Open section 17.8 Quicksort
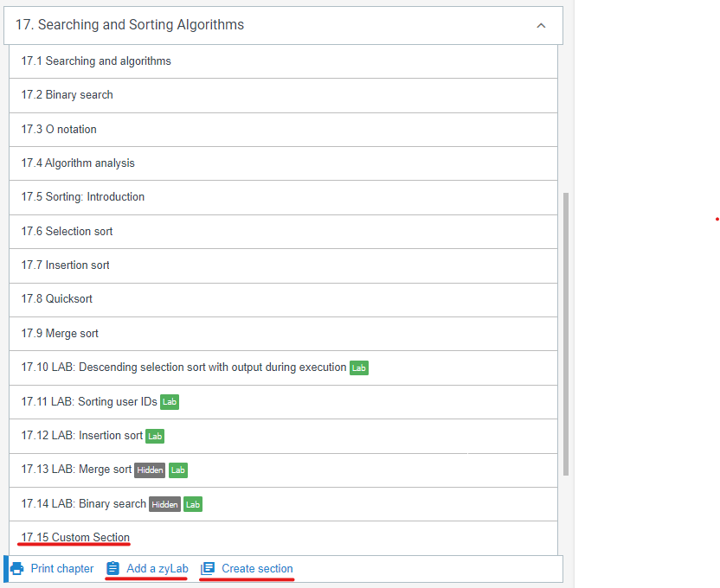 (57, 299)
